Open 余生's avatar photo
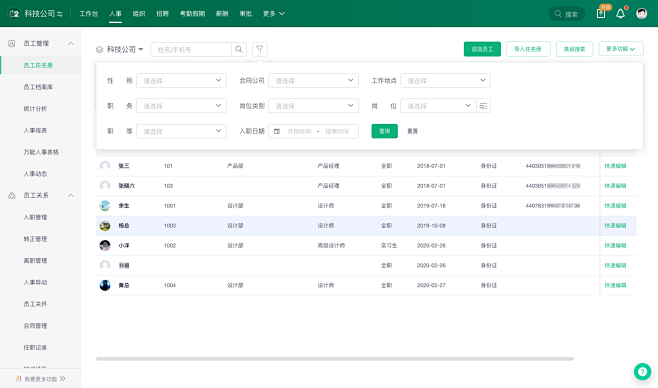 105,206
